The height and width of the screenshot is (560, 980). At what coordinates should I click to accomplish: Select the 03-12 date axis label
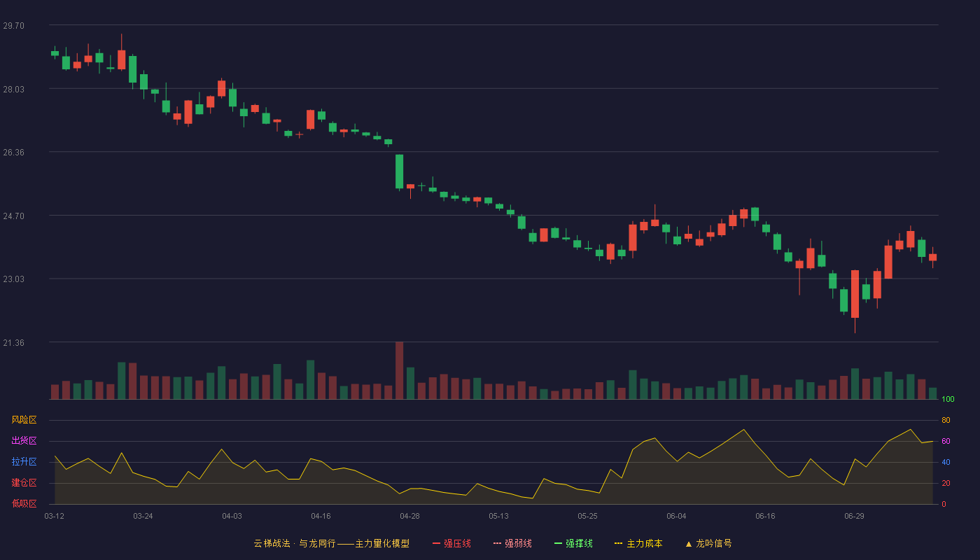coord(55,516)
